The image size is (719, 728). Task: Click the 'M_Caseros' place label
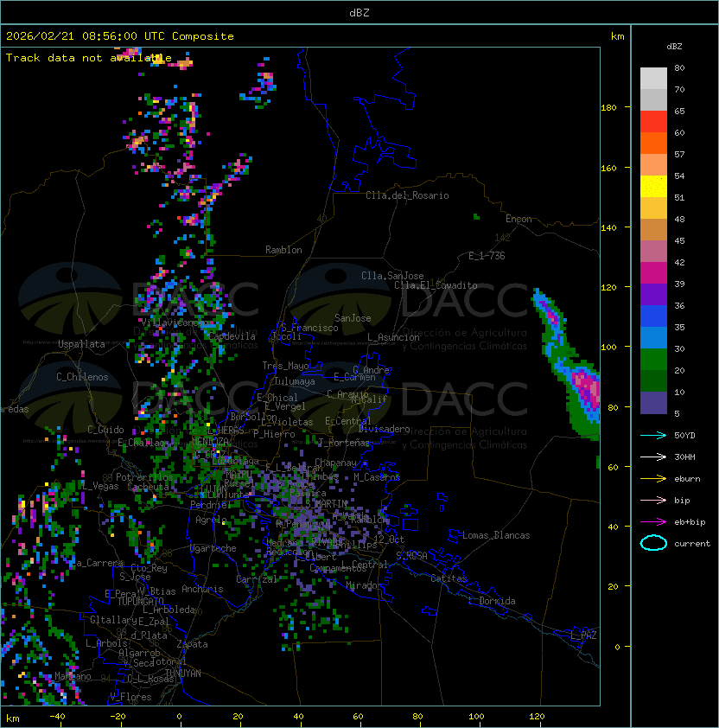[377, 477]
